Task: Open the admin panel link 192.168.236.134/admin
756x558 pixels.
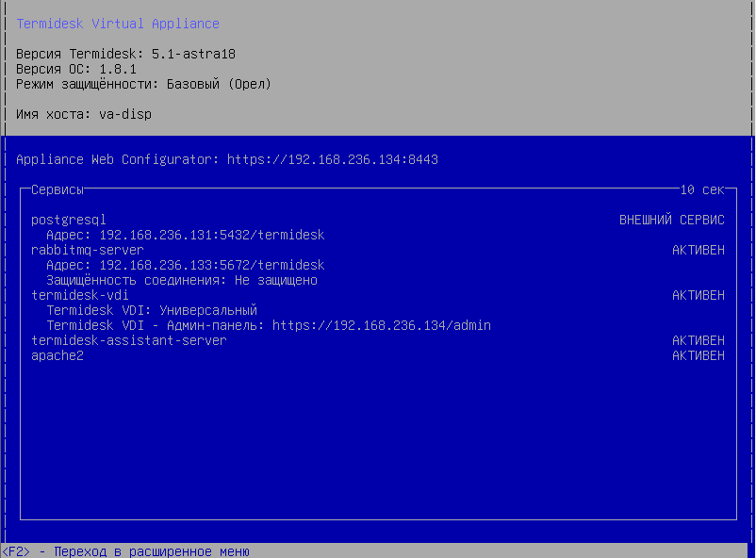Action: coord(382,325)
